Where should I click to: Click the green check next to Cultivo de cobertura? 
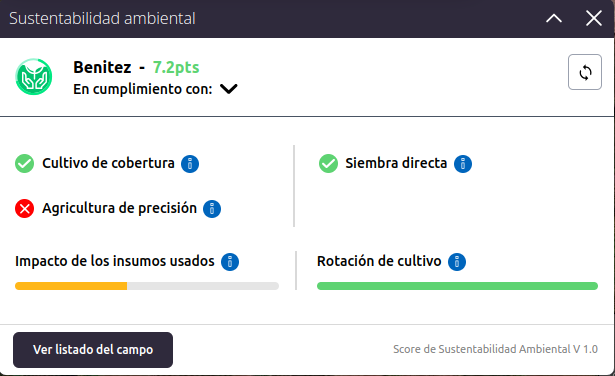point(24,163)
